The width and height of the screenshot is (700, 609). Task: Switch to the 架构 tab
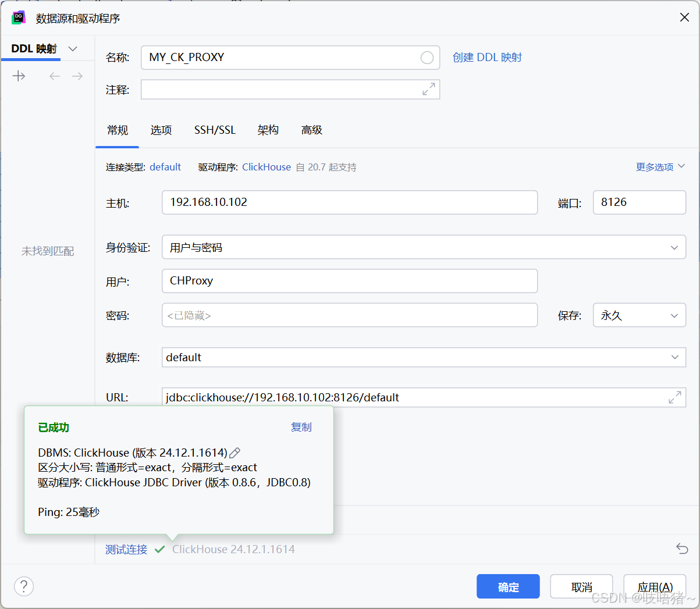268,130
